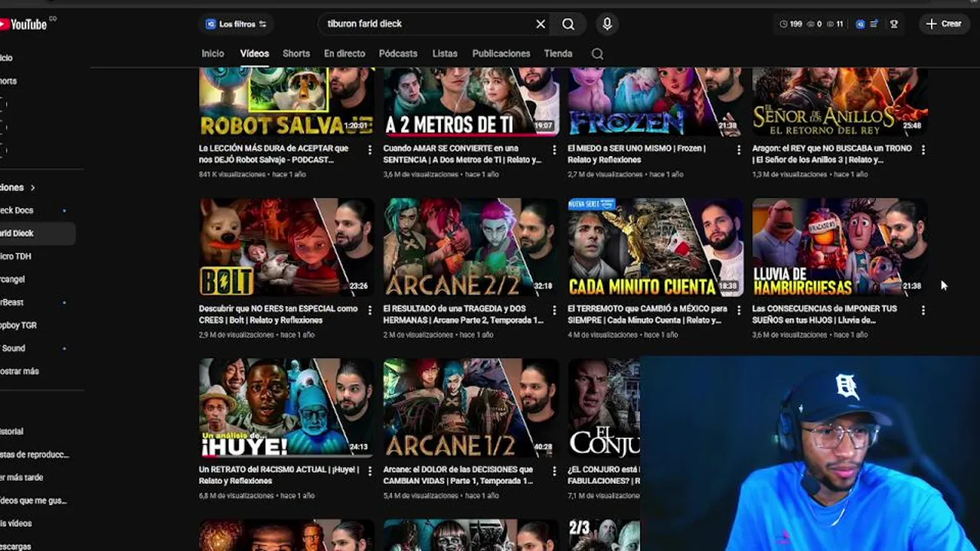980x551 pixels.
Task: Play the A 2 Metros de Ti thumbnail
Action: (471, 102)
